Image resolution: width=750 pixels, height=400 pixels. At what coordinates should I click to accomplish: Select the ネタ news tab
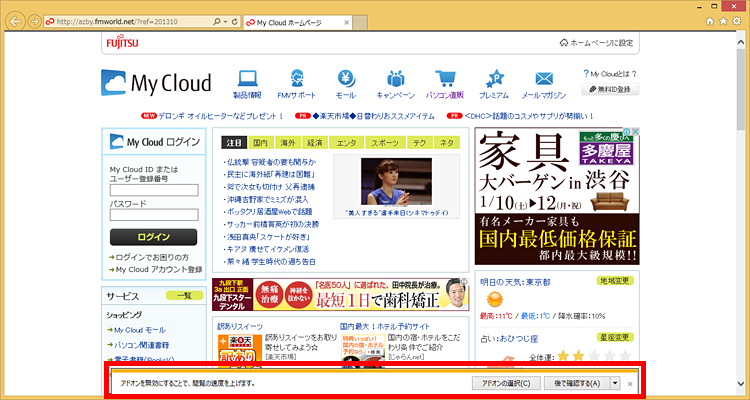pyautogui.click(x=447, y=143)
